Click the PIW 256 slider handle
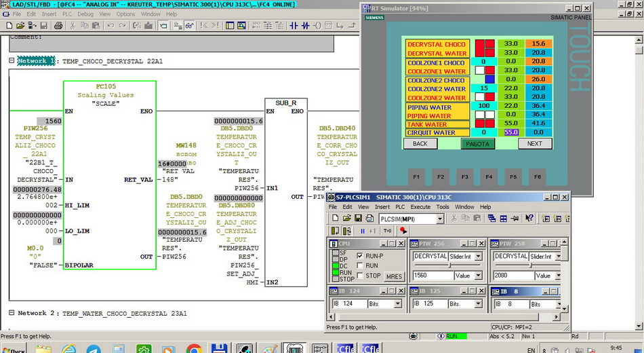644x353 pixels. [x=449, y=266]
